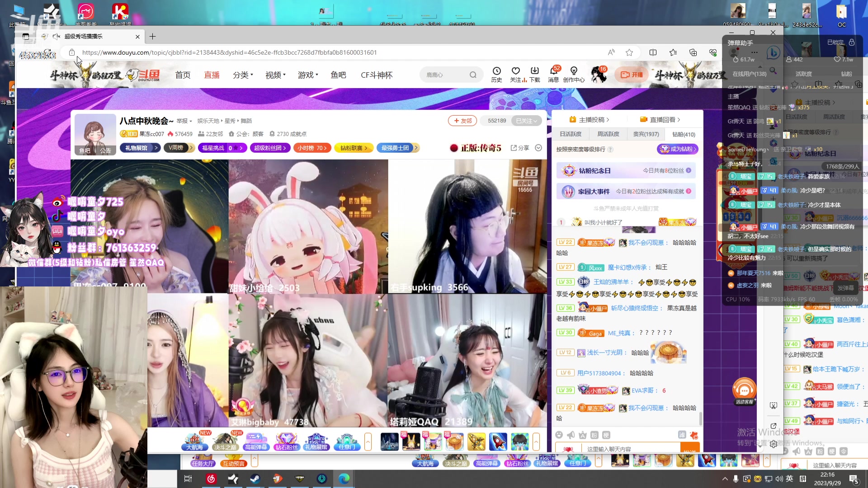868x488 pixels.
Task: Collapse the activity icons up-arrow
Action: 368,441
